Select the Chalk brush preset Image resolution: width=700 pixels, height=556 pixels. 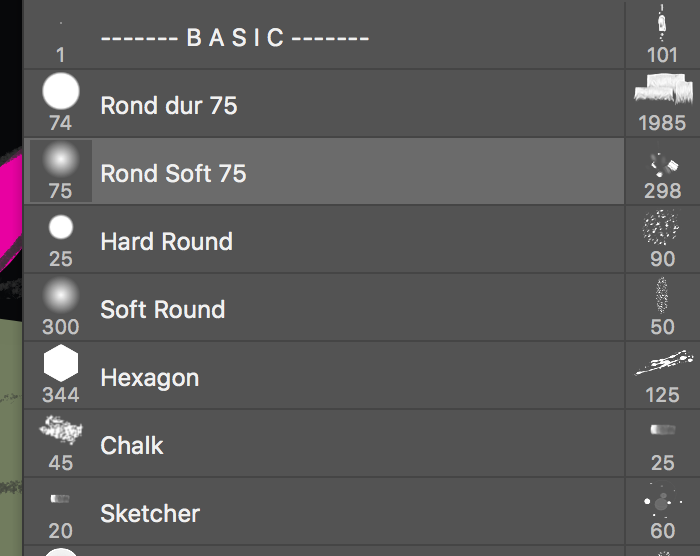pyautogui.click(x=132, y=445)
